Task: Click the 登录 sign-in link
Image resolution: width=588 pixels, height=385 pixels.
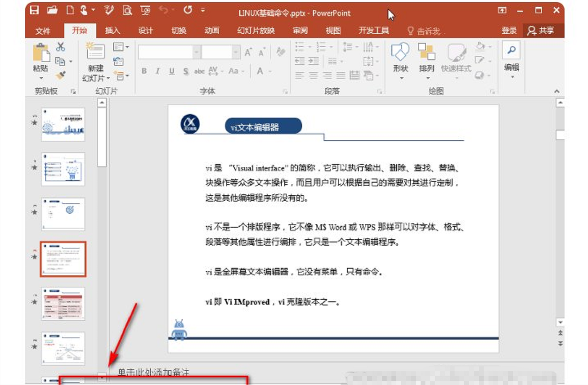Action: tap(509, 31)
